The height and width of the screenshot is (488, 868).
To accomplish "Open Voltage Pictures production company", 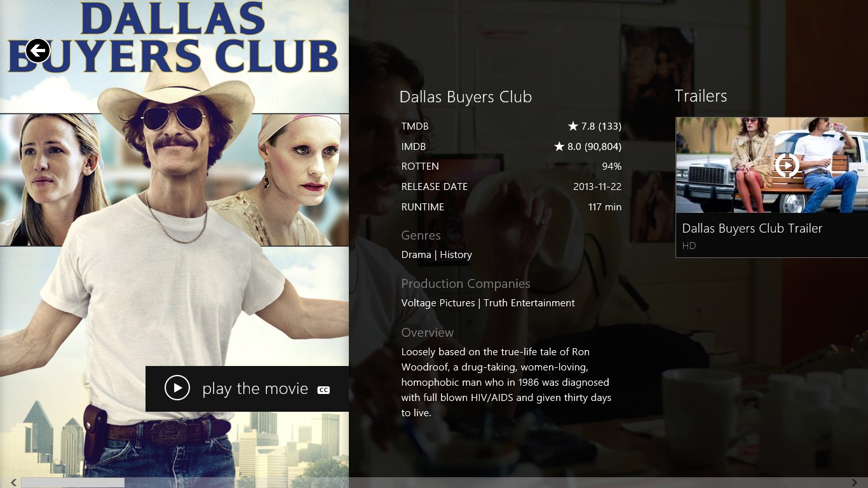I will pos(438,303).
